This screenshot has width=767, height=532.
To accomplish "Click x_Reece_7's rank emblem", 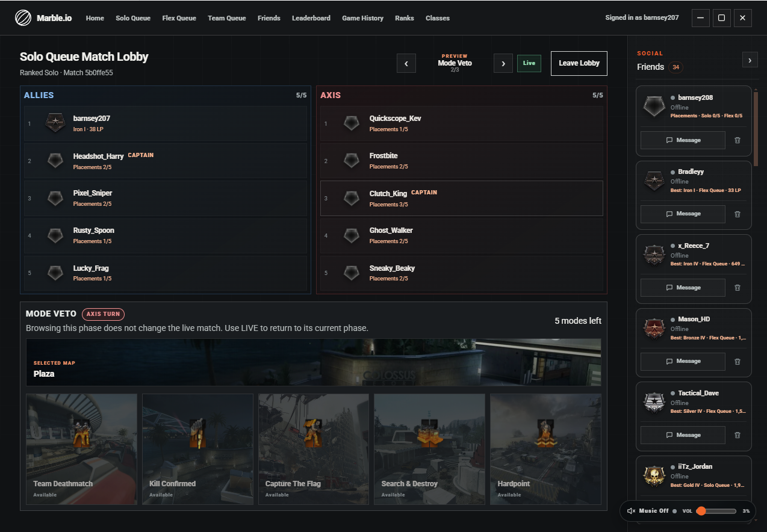I will [x=654, y=255].
